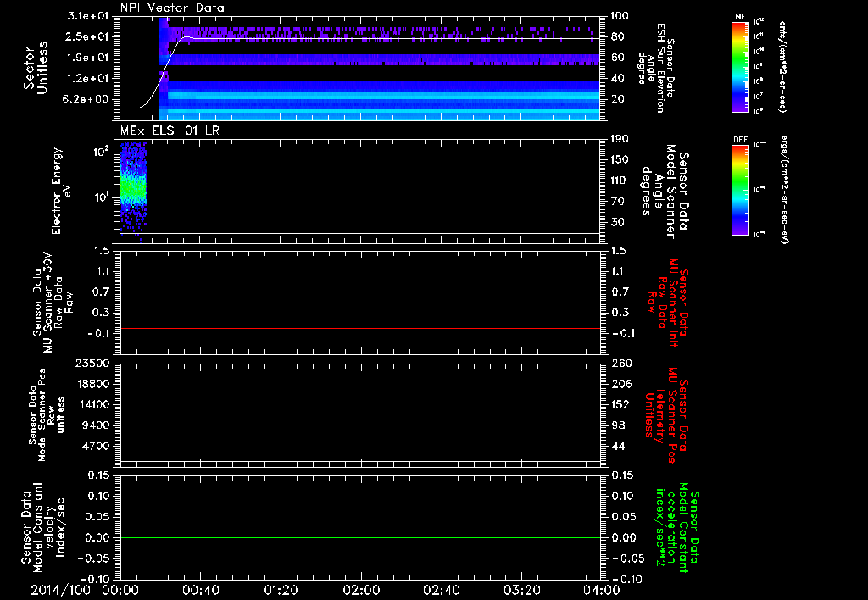
Task: Click the "01:20" time axis label
Action: tap(281, 590)
